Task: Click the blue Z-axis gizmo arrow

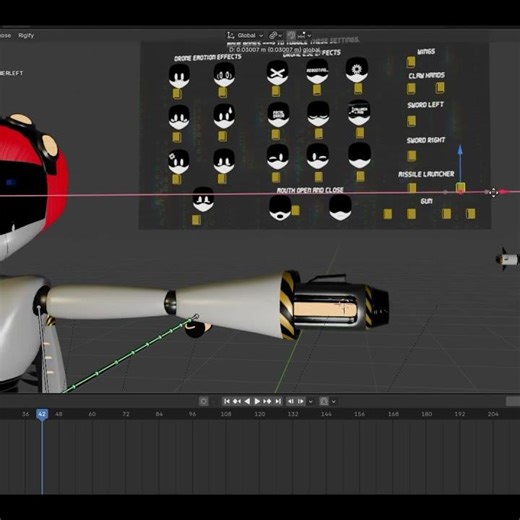Action: (x=460, y=150)
